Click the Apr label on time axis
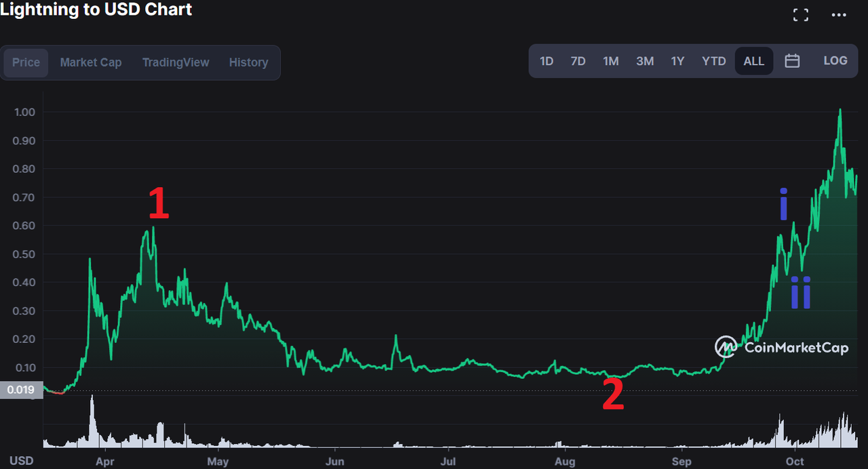 (104, 462)
